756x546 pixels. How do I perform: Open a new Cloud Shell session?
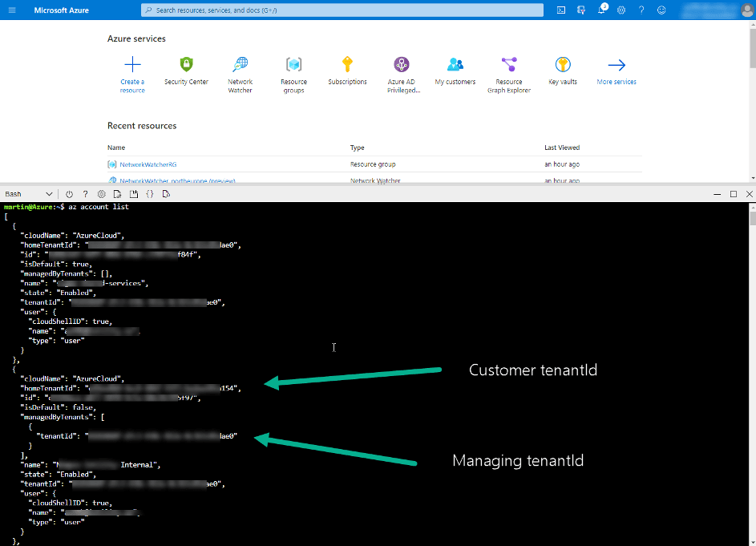(x=134, y=194)
